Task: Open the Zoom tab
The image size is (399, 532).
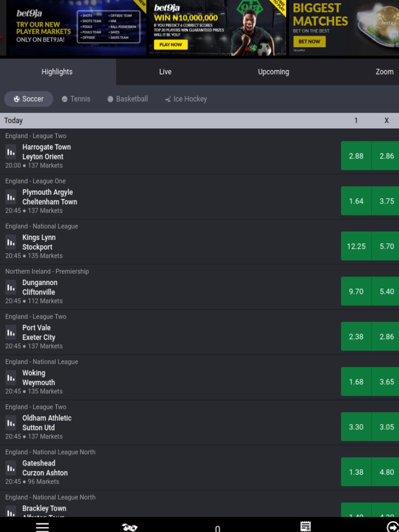Action: click(384, 72)
